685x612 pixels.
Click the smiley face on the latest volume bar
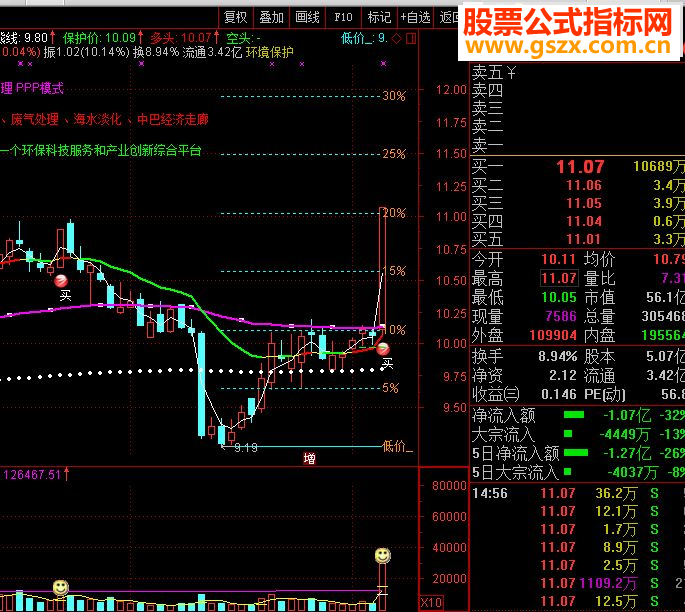pyautogui.click(x=383, y=556)
